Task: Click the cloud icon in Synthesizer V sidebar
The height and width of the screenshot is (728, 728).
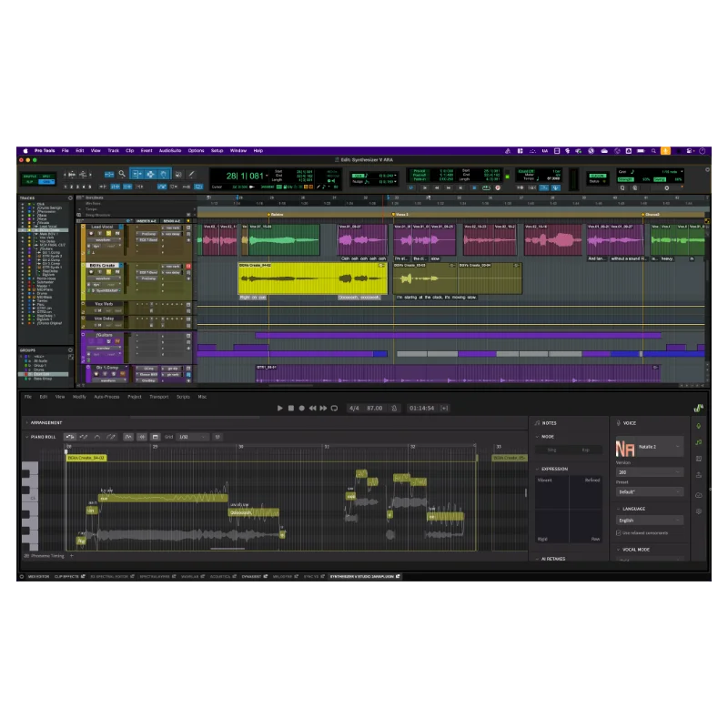Action: (698, 495)
